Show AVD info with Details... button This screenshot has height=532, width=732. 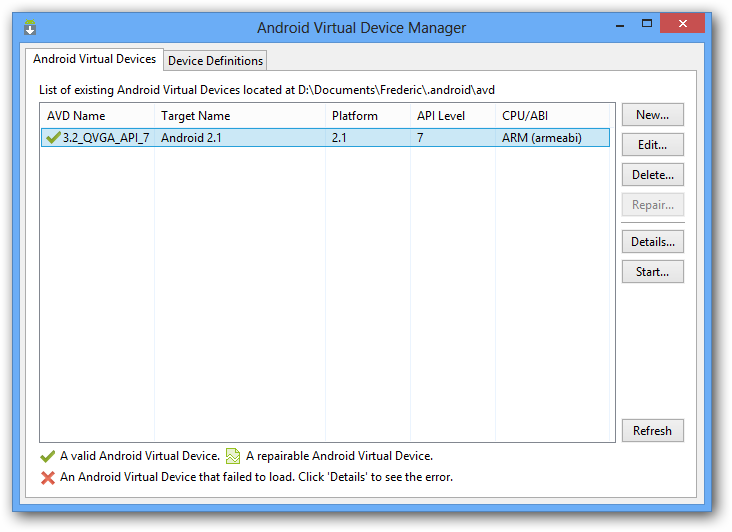coord(652,242)
